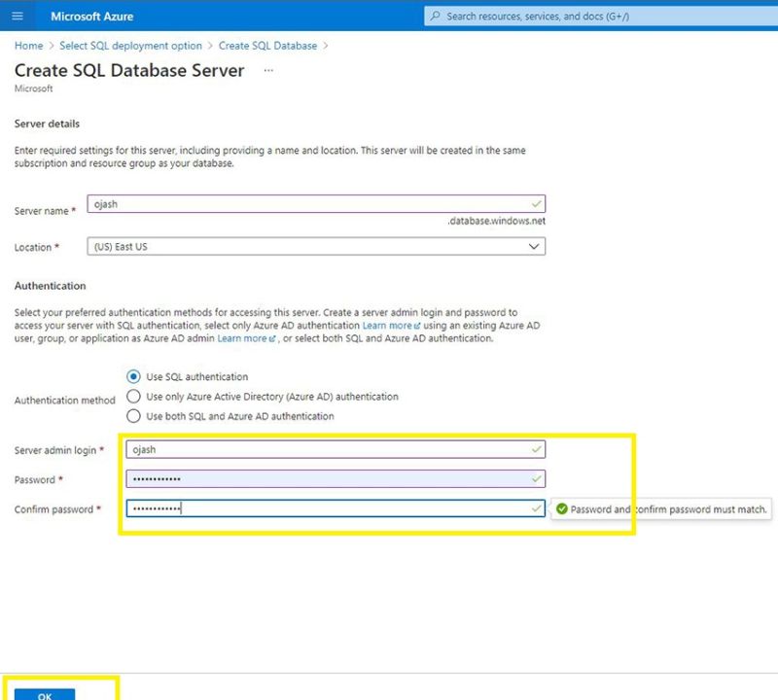Click the validation checkmark in Server admin login field
The width and height of the screenshot is (778, 700).
(x=535, y=449)
